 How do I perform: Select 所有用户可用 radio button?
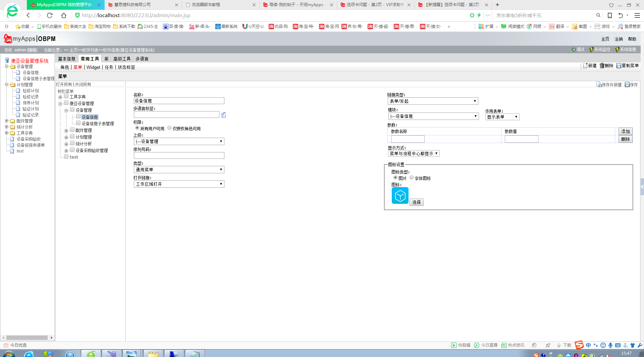[137, 128]
